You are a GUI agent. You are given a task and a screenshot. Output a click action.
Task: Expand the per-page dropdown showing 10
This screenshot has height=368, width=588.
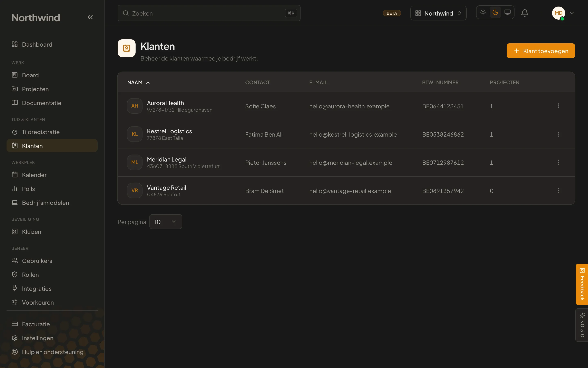click(165, 221)
